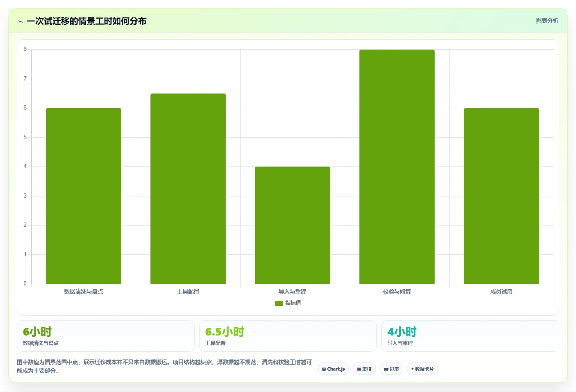
Task: Click the 导入与重建 bar in the chart
Action: point(292,225)
